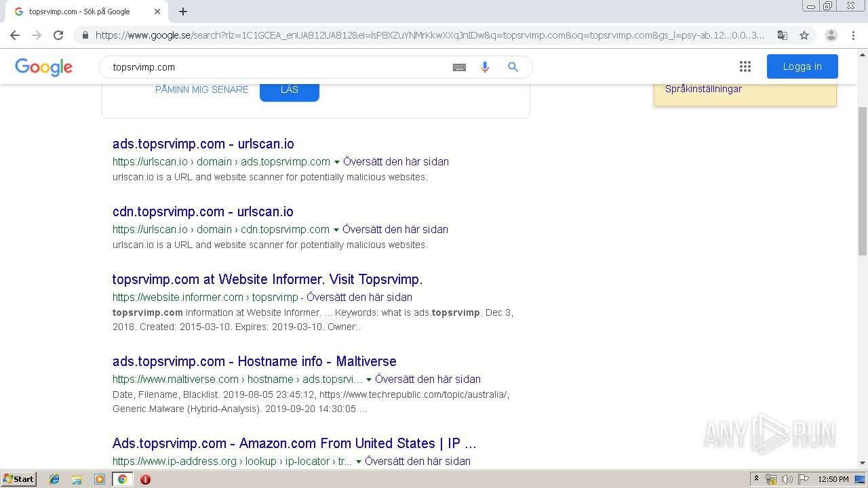Open topsrvimp.com at Website Informer result
Image resolution: width=868 pixels, height=488 pixels.
267,279
